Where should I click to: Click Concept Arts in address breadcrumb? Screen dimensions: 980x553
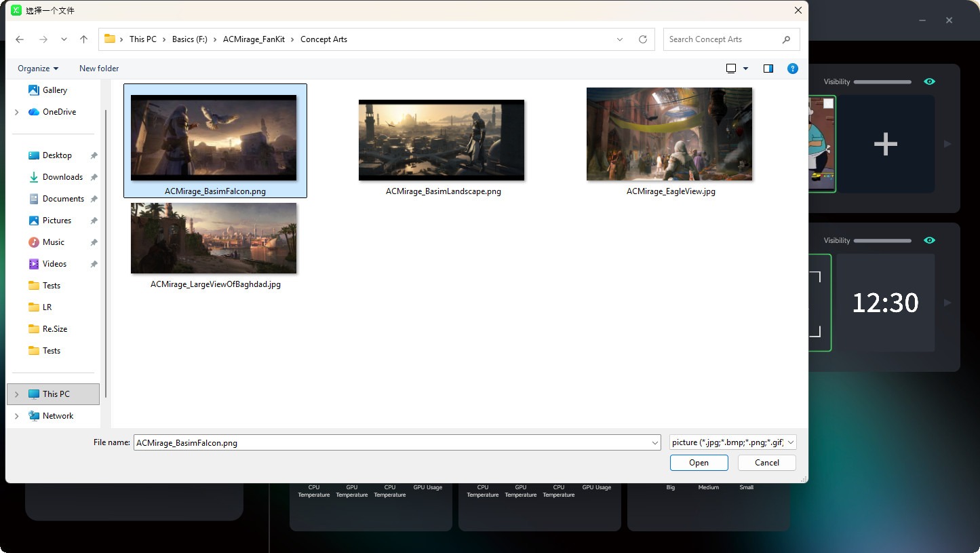[x=324, y=39]
